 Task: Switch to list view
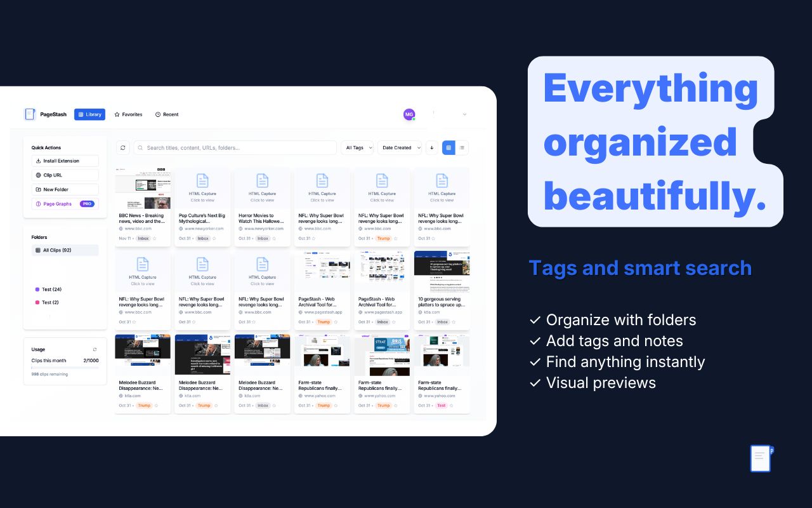[462, 147]
